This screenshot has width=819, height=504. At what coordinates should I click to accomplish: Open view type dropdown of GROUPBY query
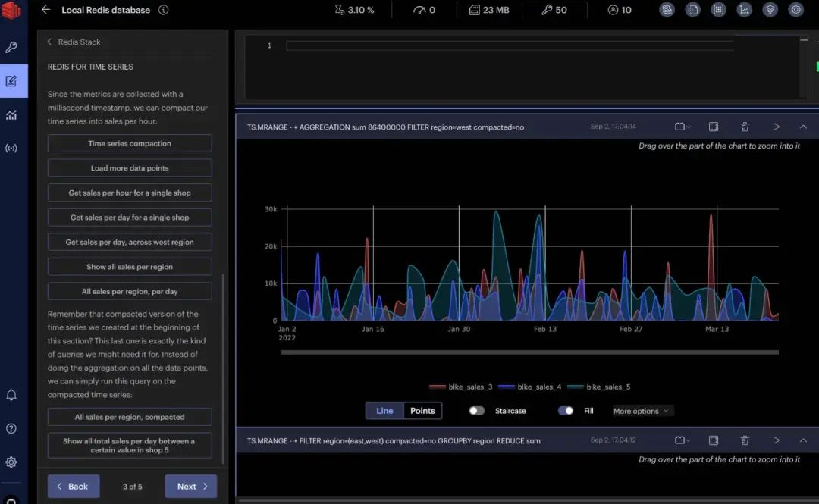682,440
